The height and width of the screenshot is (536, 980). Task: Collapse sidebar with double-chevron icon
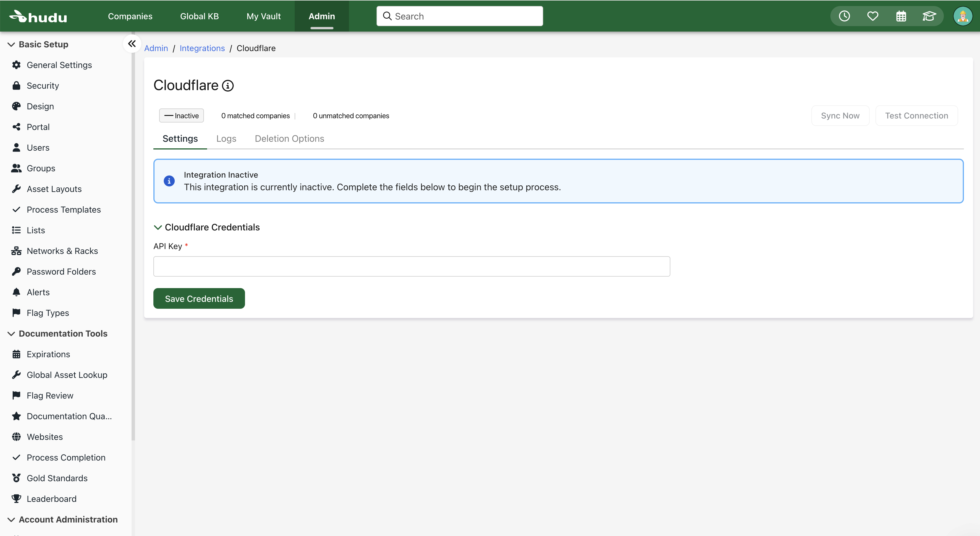coord(132,44)
